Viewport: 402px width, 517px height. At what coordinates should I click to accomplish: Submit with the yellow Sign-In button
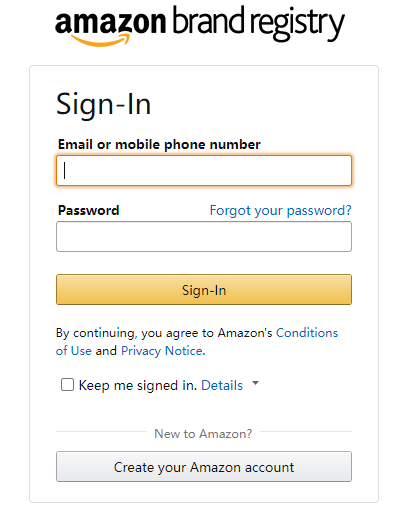pos(204,289)
